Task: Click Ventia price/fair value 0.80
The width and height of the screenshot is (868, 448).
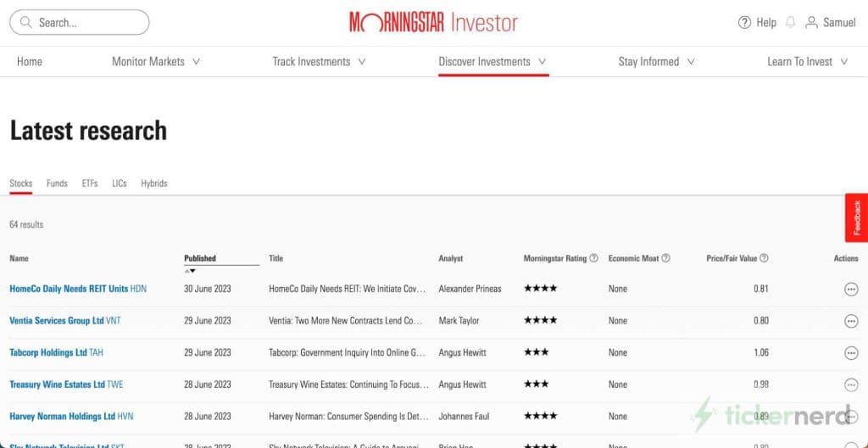Action: click(760, 321)
